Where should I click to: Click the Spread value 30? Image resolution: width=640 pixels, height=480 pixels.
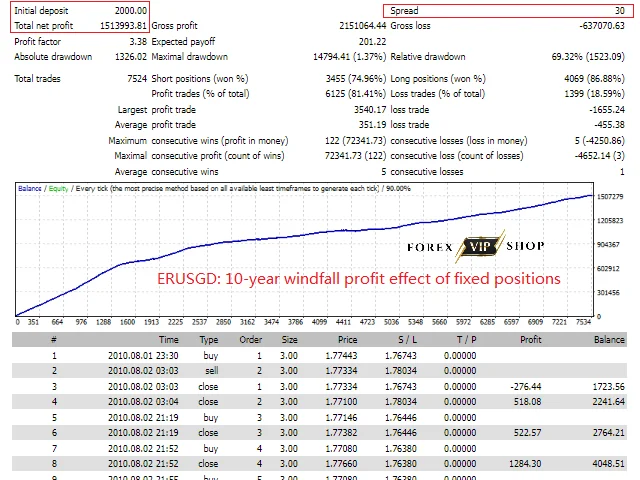[620, 11]
